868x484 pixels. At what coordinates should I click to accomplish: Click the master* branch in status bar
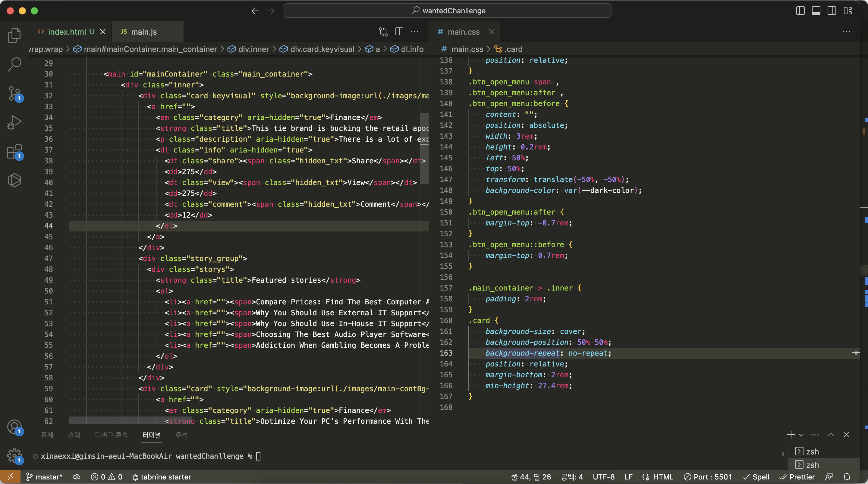coord(44,477)
